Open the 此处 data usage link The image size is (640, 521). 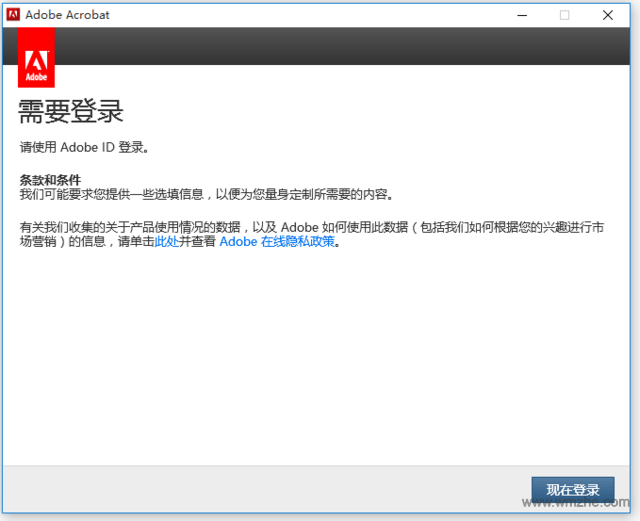(x=167, y=241)
